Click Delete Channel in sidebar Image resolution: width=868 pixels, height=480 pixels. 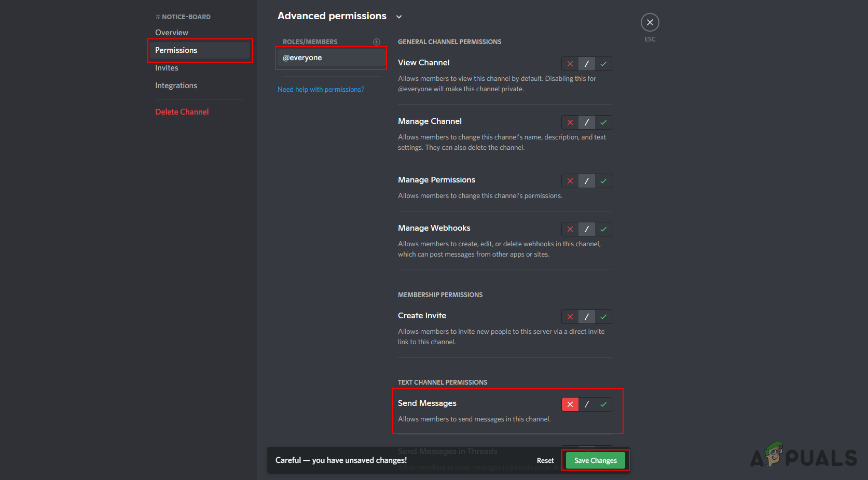click(182, 112)
